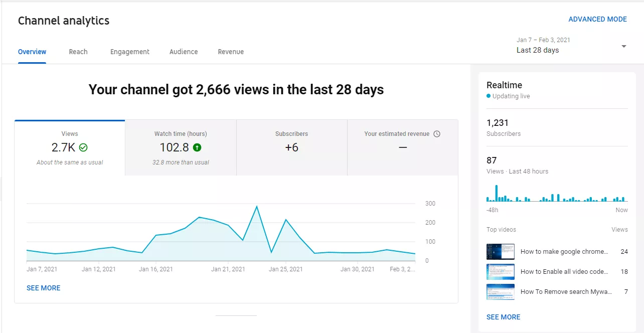Click the clock icon next to estimated revenue
This screenshot has width=644, height=333.
[x=437, y=134]
